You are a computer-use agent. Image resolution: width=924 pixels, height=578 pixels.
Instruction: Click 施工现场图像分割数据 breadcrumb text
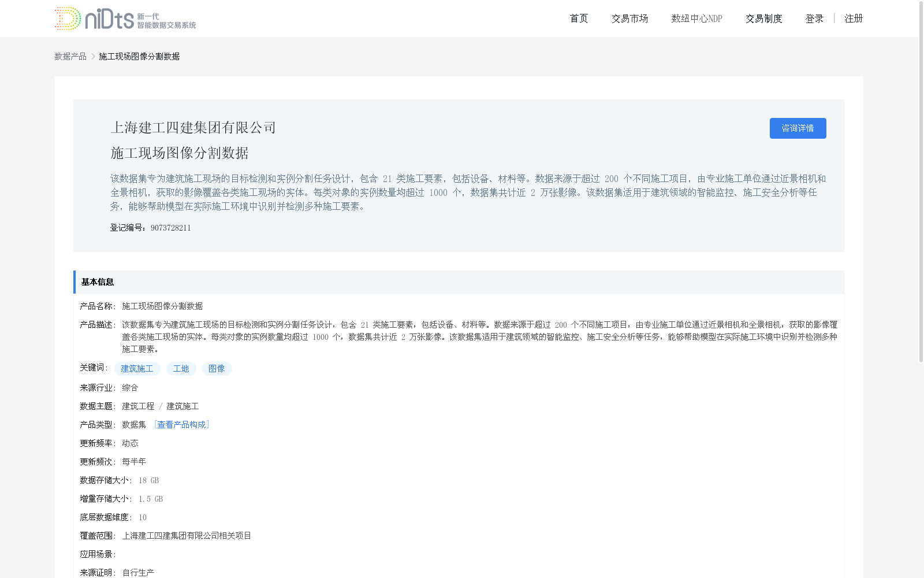point(139,56)
